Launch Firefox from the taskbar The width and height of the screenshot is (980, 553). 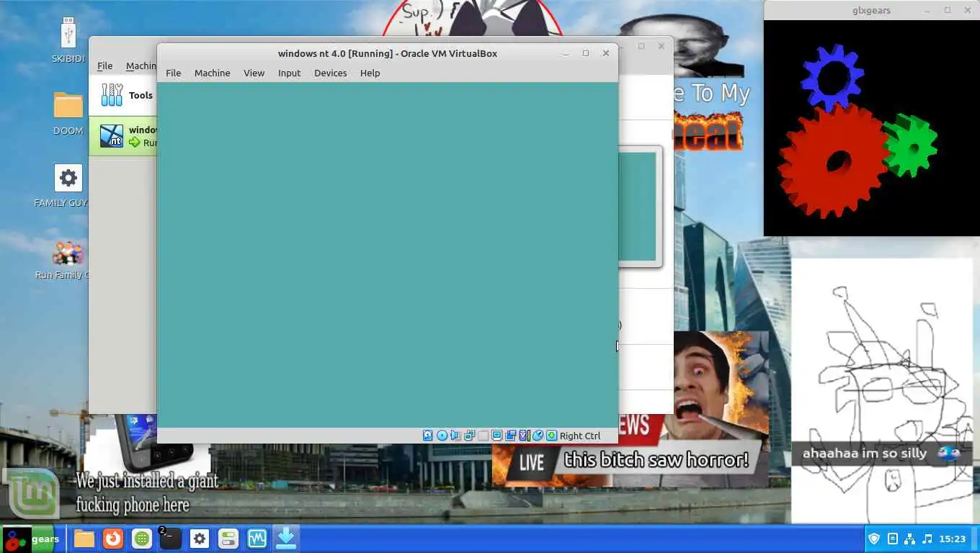point(113,539)
